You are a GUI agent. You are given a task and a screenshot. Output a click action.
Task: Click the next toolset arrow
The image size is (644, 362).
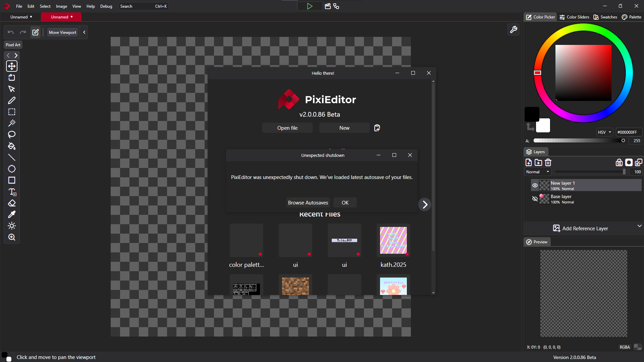(x=16, y=56)
